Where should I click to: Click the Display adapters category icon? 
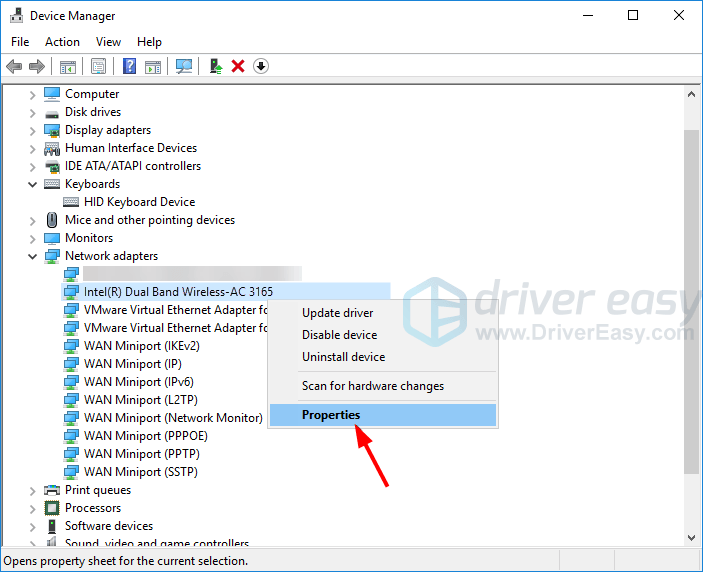tap(52, 130)
